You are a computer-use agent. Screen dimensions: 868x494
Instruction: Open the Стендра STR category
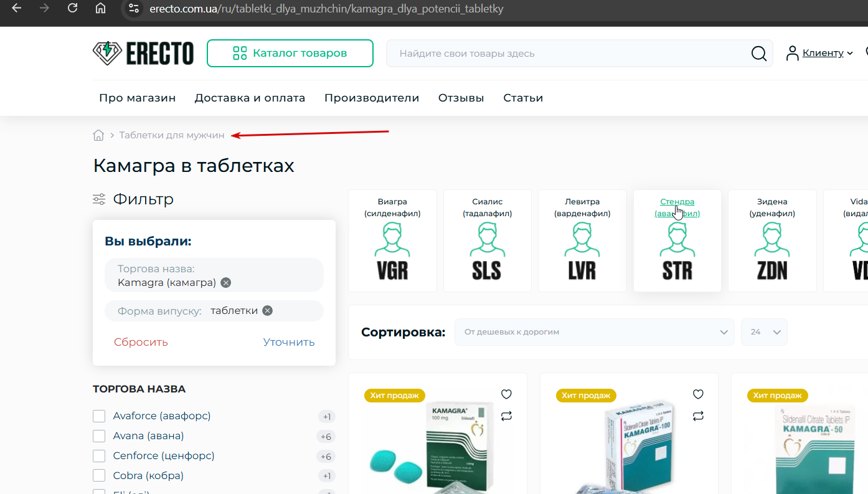point(677,240)
